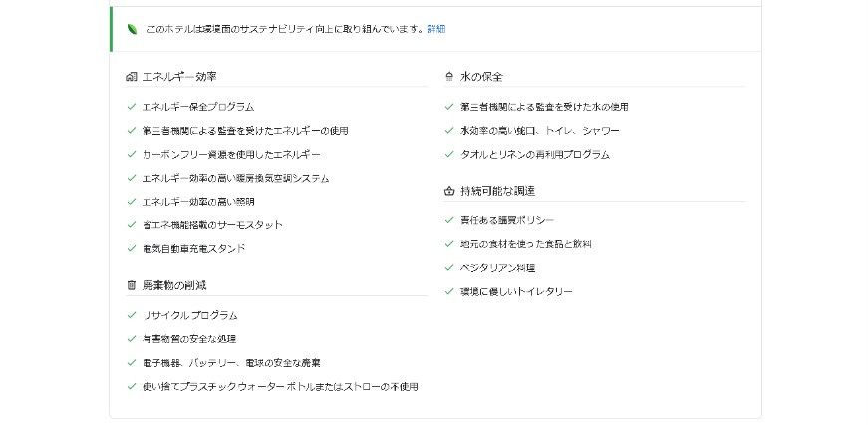
Task: Click checkmark beside ベジタリアン料理
Action: click(449, 268)
